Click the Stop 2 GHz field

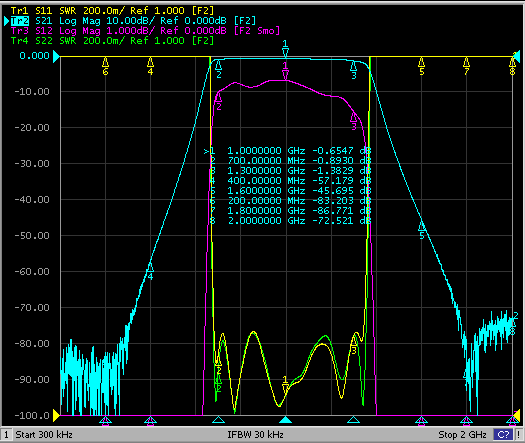[462, 435]
